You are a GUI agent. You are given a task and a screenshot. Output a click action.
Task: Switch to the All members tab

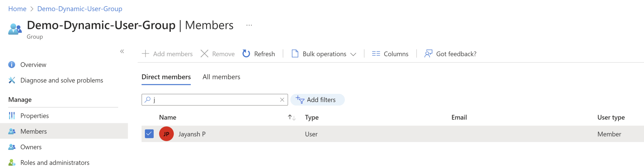click(221, 77)
